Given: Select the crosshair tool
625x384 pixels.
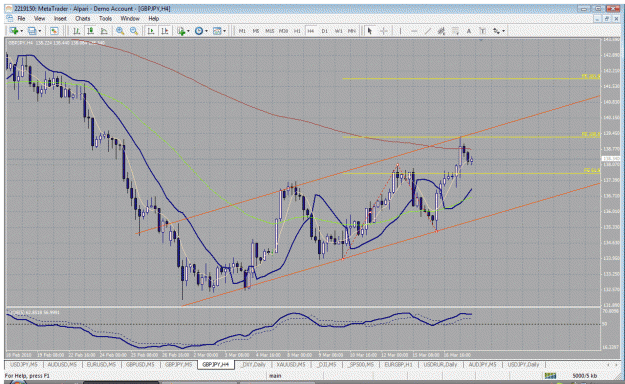Looking at the screenshot, I should [x=383, y=31].
